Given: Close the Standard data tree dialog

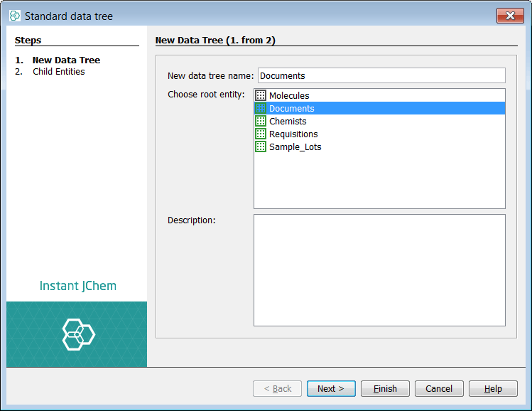Looking at the screenshot, I should [510, 16].
